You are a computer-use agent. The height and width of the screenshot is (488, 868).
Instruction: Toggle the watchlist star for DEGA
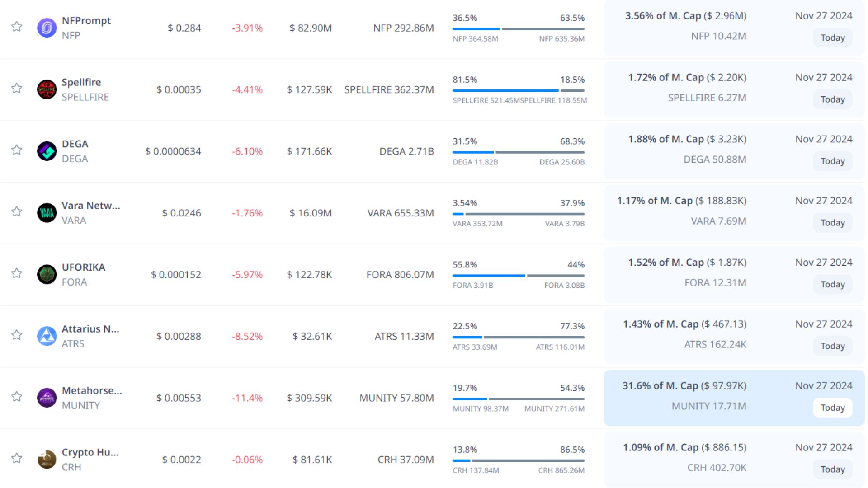click(x=17, y=150)
